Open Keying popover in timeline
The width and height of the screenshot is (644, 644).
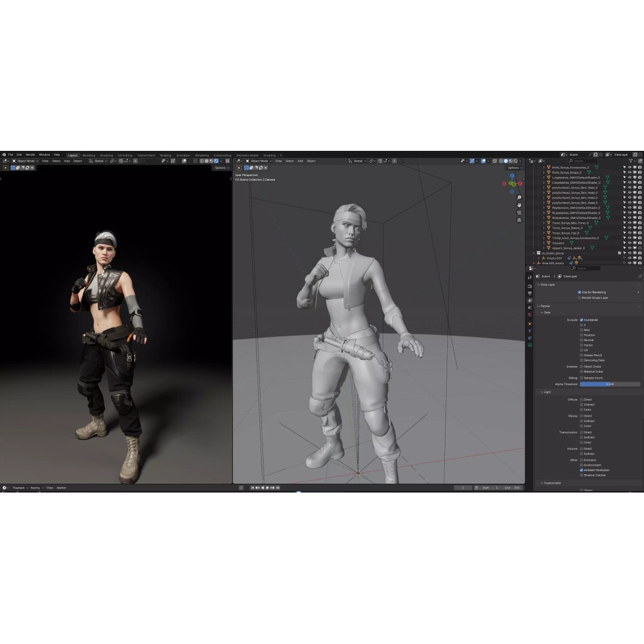(x=36, y=488)
